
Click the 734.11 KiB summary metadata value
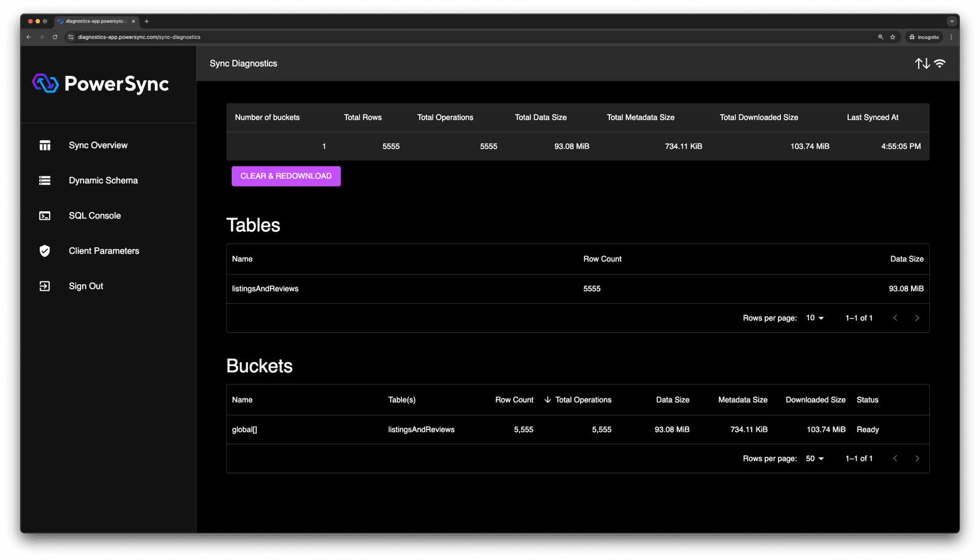coord(684,146)
